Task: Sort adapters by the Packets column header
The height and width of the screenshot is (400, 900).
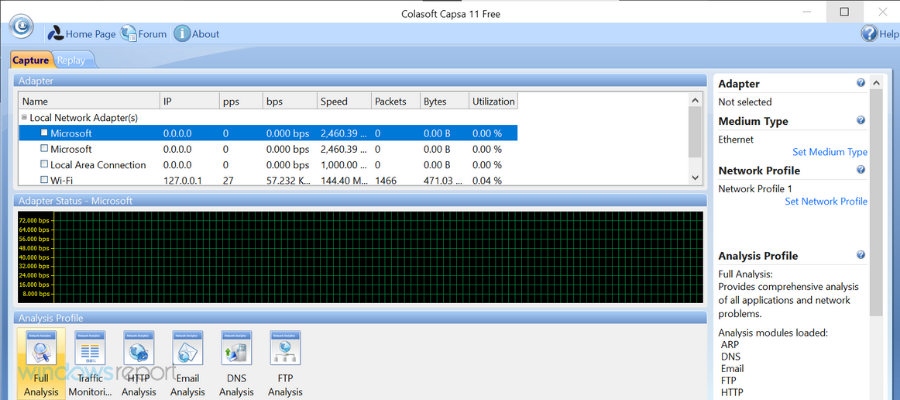Action: (x=395, y=102)
